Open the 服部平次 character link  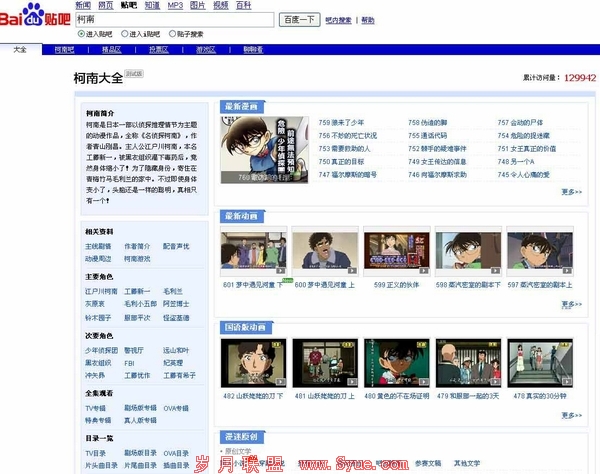tap(137, 318)
